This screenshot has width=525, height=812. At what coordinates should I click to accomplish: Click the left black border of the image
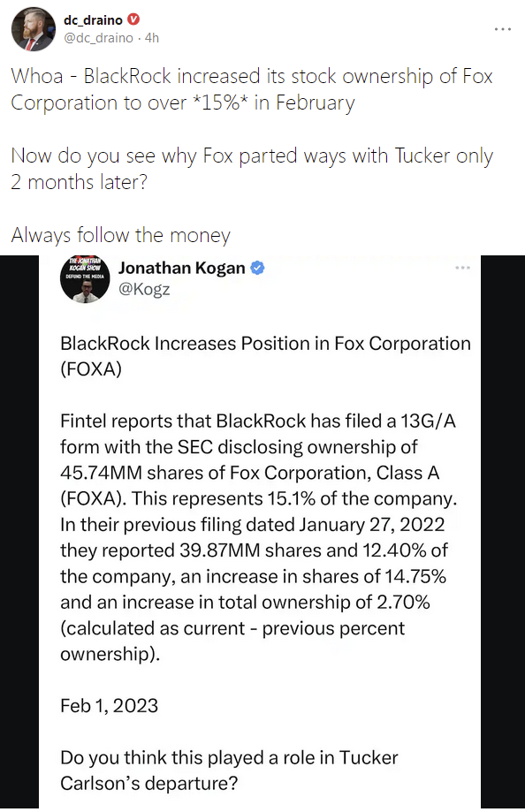click(19, 531)
